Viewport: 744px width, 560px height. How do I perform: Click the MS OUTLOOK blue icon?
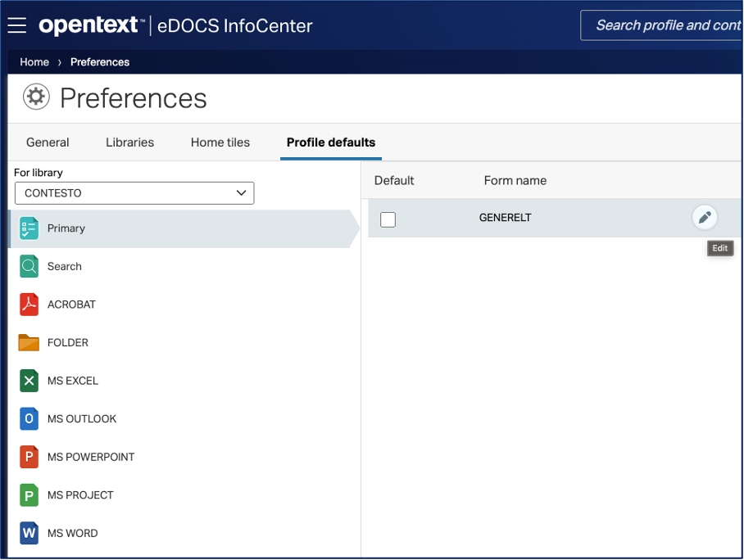(x=29, y=418)
